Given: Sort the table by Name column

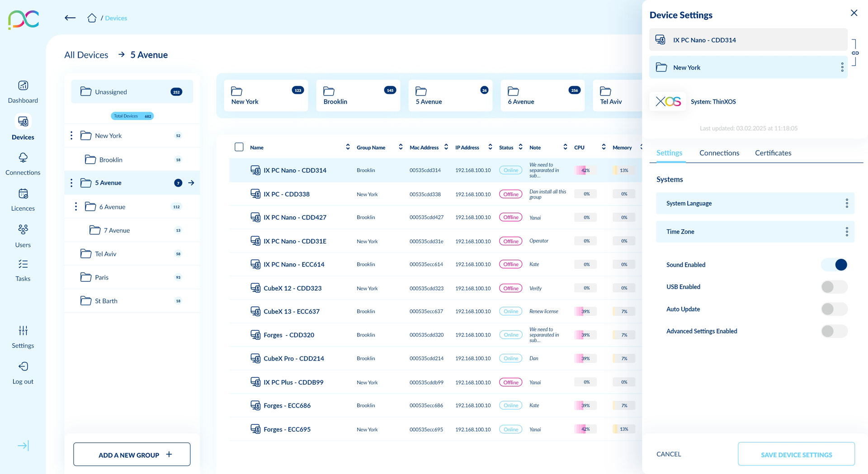Looking at the screenshot, I should 348,147.
